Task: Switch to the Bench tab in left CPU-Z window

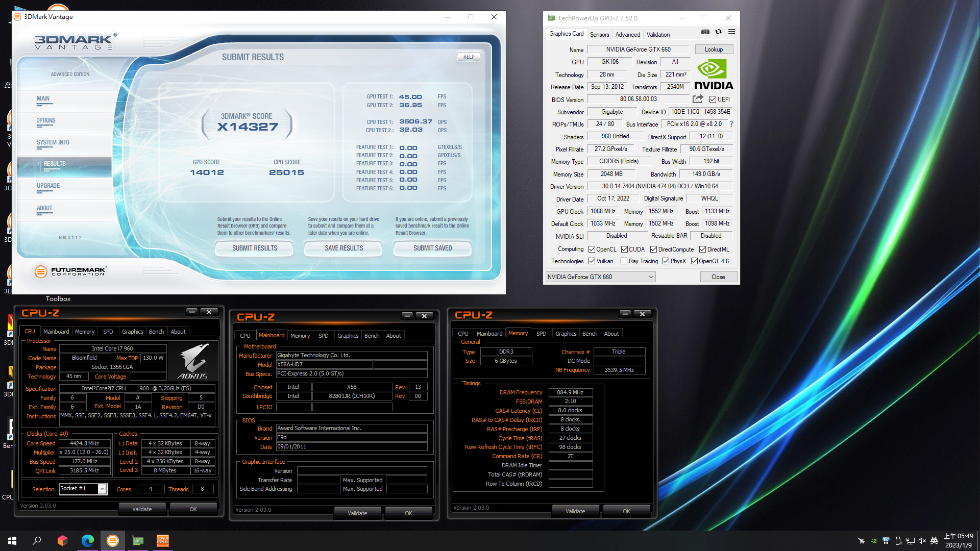Action: [x=156, y=332]
